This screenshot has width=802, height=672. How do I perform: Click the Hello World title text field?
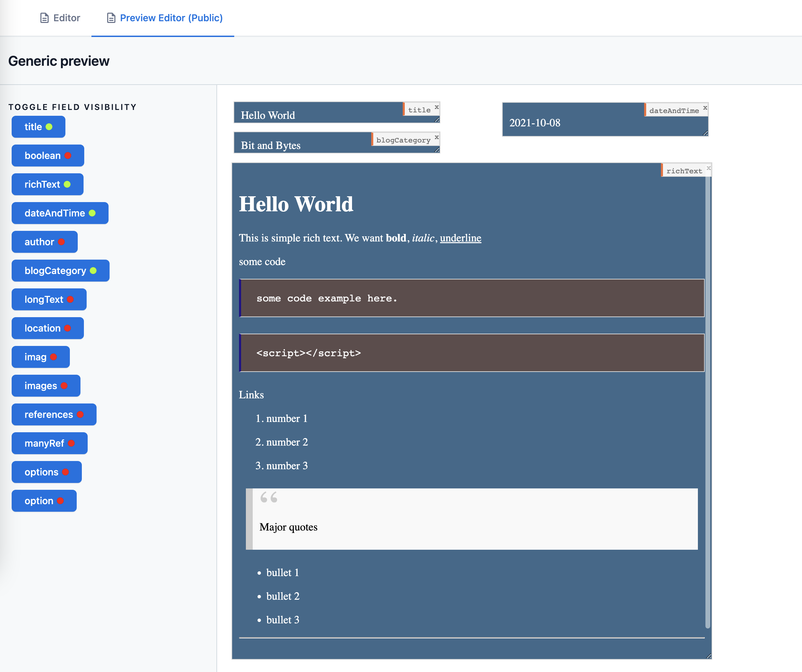tap(317, 115)
